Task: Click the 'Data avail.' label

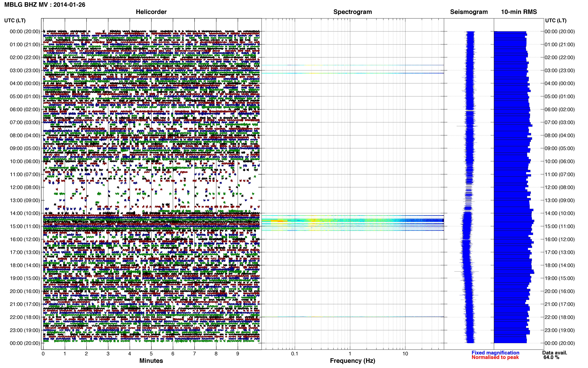Action: click(555, 353)
